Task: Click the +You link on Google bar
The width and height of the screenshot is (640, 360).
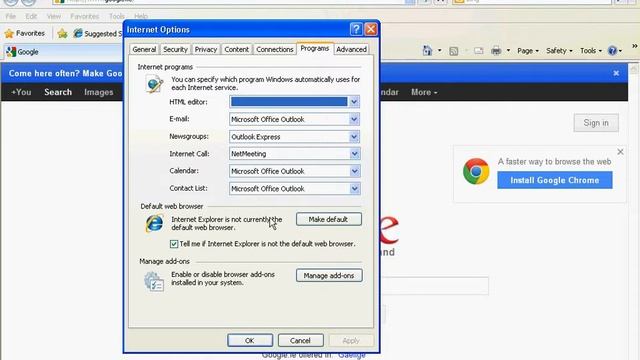Action: click(21, 92)
